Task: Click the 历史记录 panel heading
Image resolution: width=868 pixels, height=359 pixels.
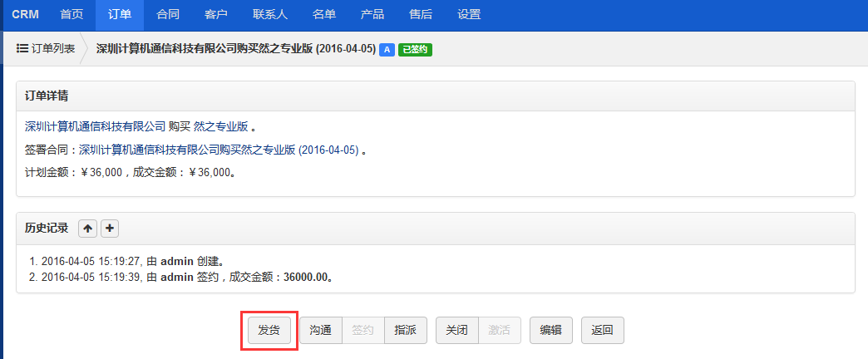Action: [x=47, y=228]
